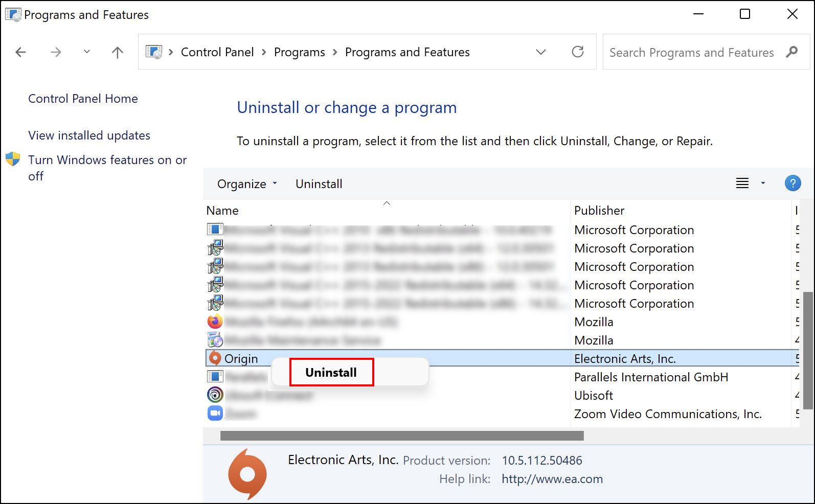Image resolution: width=815 pixels, height=504 pixels.
Task: Click product version 10.5.112.50486 text
Action: pos(542,461)
